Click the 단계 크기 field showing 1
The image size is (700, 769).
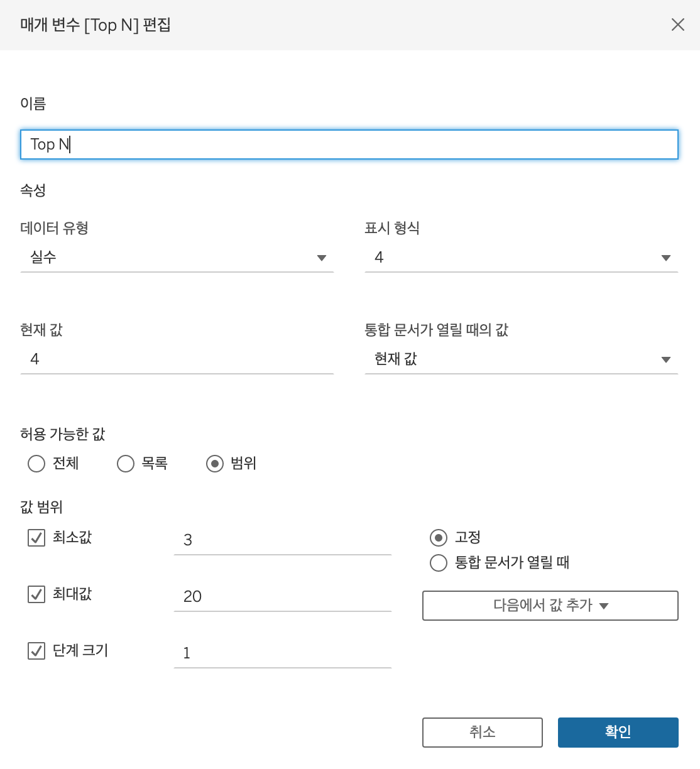click(x=283, y=653)
